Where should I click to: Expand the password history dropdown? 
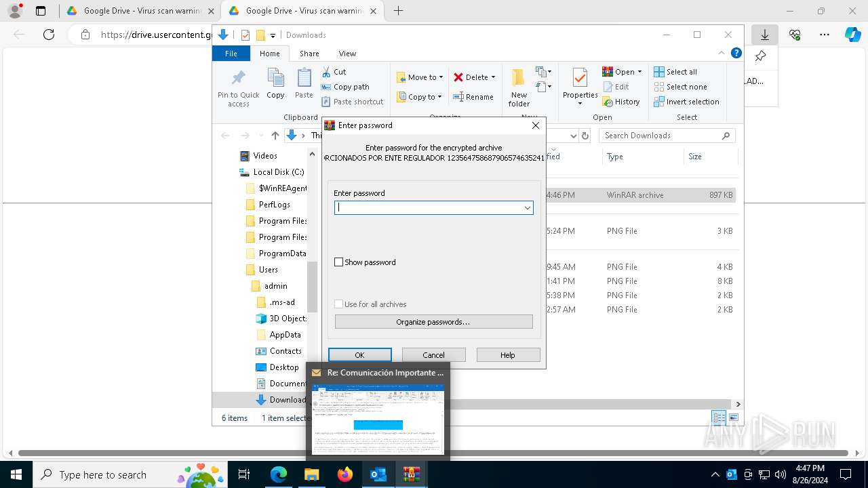pos(527,208)
